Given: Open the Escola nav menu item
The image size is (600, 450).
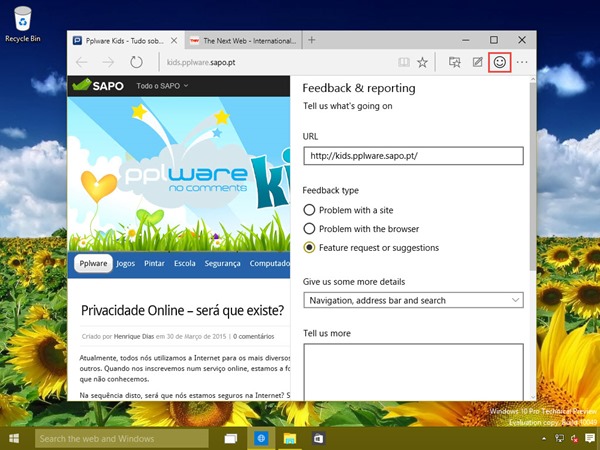Looking at the screenshot, I should click(x=184, y=263).
